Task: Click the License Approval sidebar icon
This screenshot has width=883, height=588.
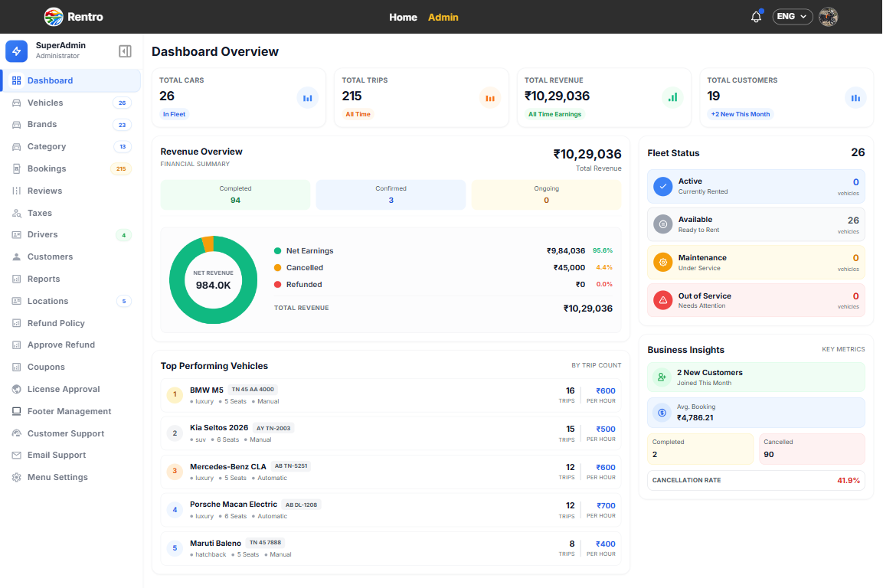Action: tap(16, 389)
